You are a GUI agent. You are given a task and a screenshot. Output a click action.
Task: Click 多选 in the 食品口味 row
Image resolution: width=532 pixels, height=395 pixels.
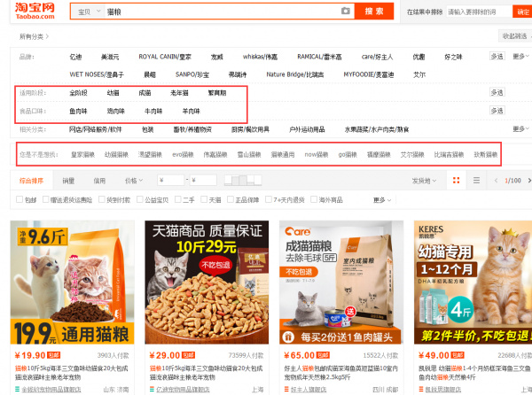[497, 111]
